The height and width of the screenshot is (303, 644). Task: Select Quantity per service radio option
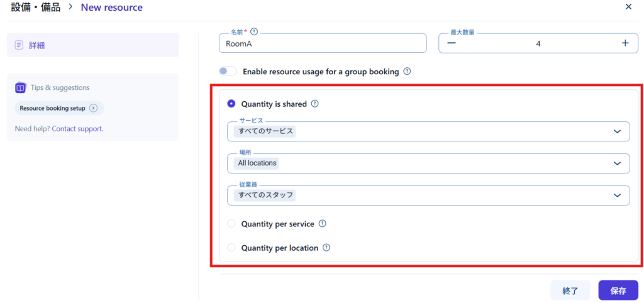tap(231, 224)
